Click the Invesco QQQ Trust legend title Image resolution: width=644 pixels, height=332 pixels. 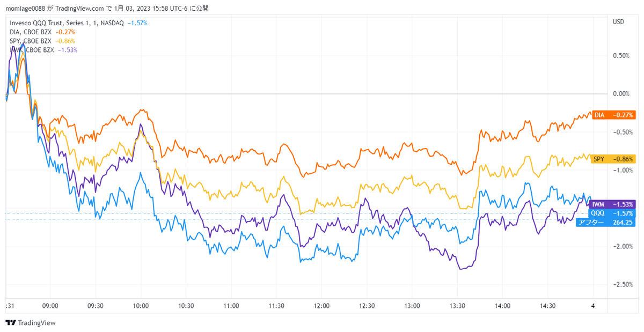(67, 23)
